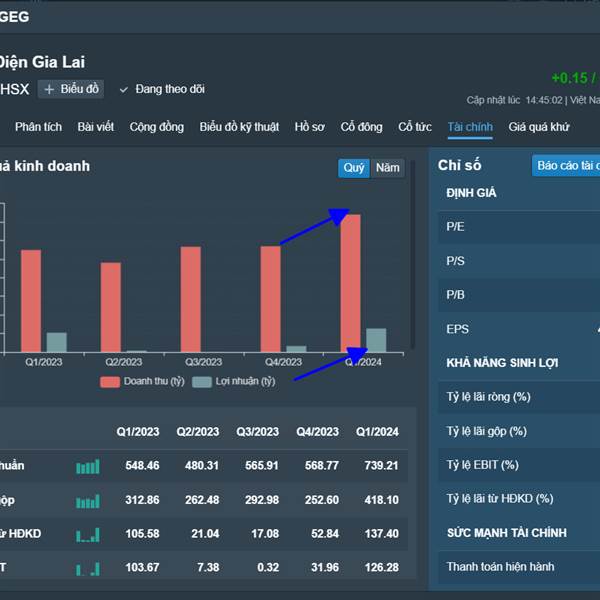Click the chart panel vertical scrollbar
600x600 pixels.
pyautogui.click(x=412, y=254)
